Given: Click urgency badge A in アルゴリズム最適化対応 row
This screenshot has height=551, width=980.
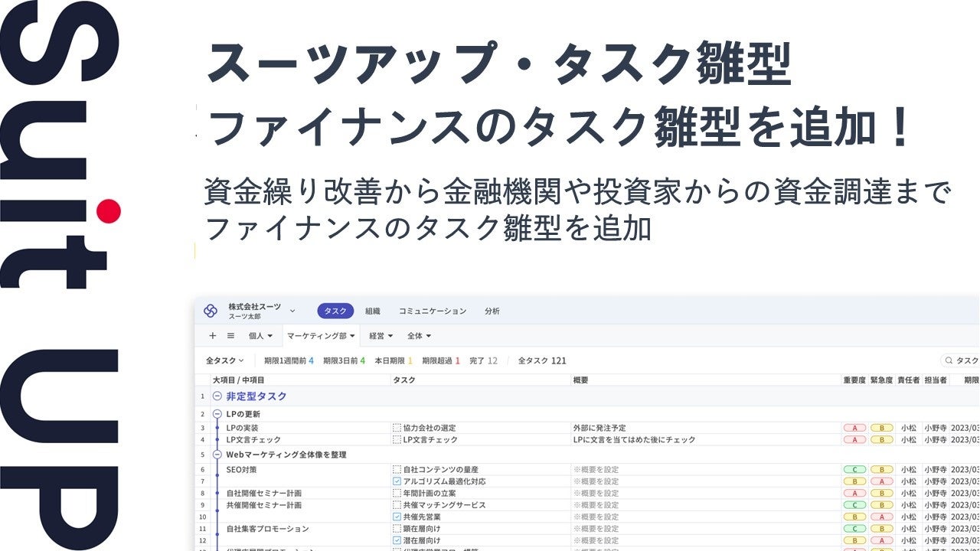Looking at the screenshot, I should [881, 481].
